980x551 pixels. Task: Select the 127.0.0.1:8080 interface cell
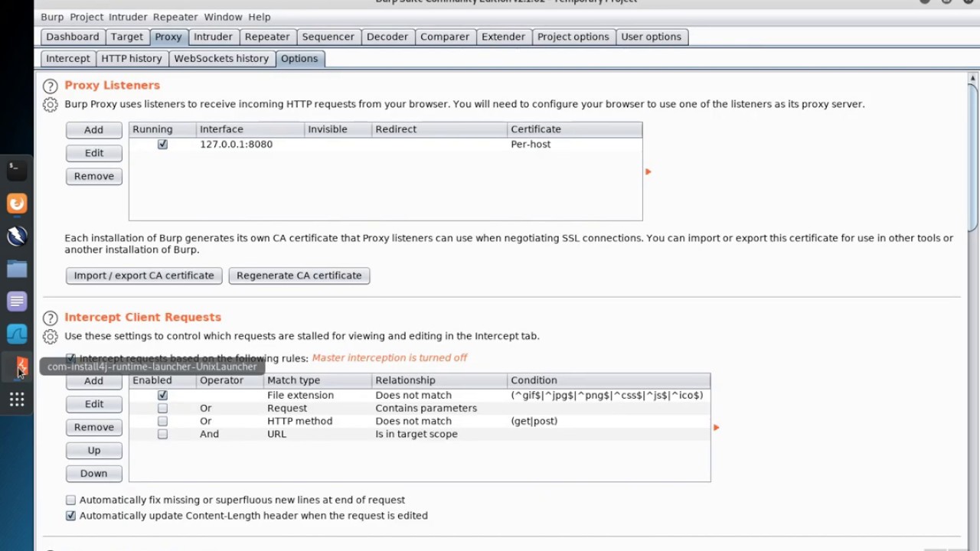tap(250, 144)
